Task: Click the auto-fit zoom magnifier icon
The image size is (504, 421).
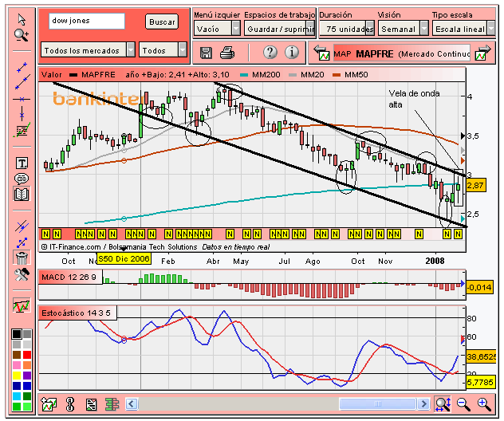Action: click(x=443, y=404)
